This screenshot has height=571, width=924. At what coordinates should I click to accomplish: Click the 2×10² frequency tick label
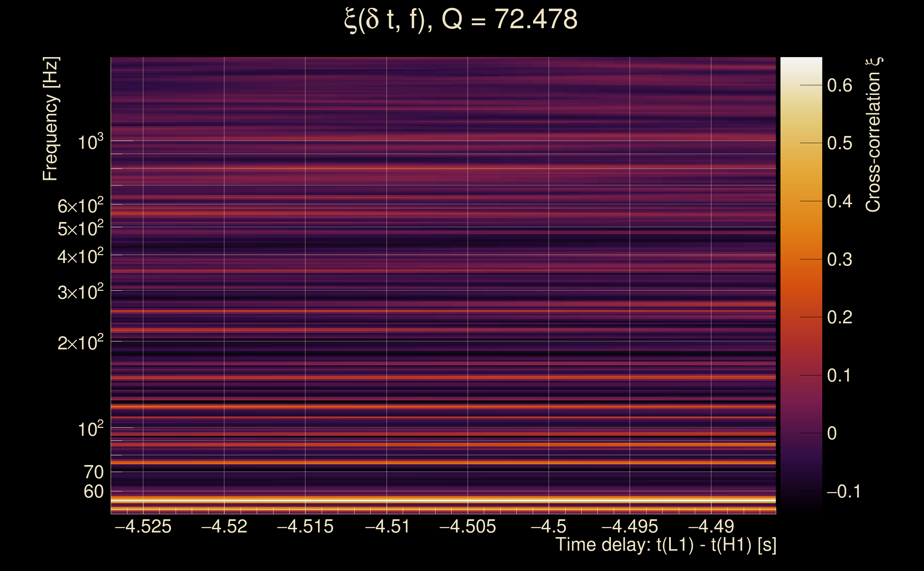pyautogui.click(x=80, y=343)
